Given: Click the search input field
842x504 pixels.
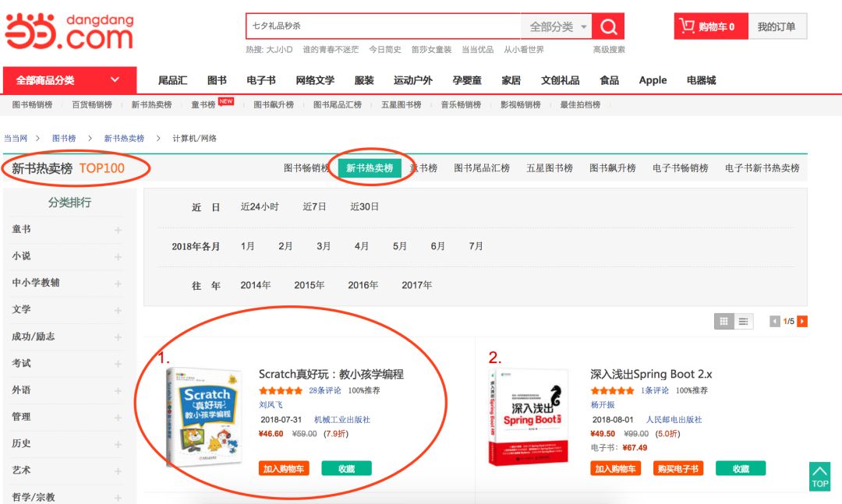Looking at the screenshot, I should tap(384, 26).
